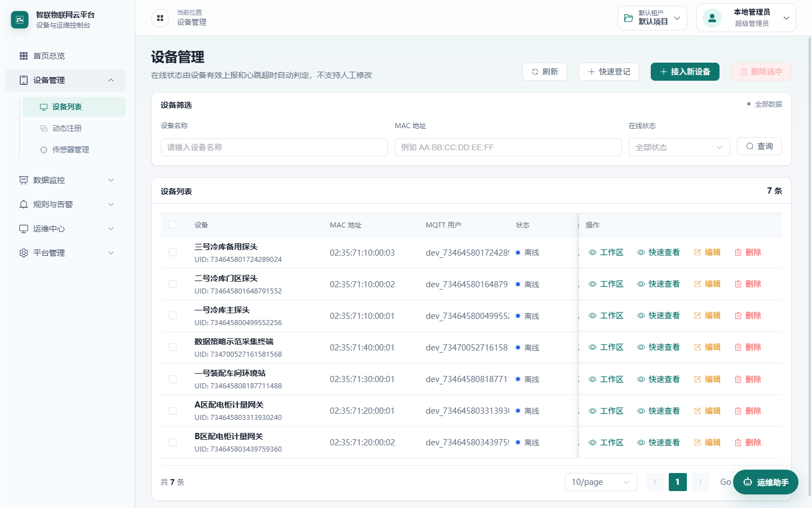Collapse the 设备管理 sidebar group
The image size is (812, 508).
pos(65,80)
